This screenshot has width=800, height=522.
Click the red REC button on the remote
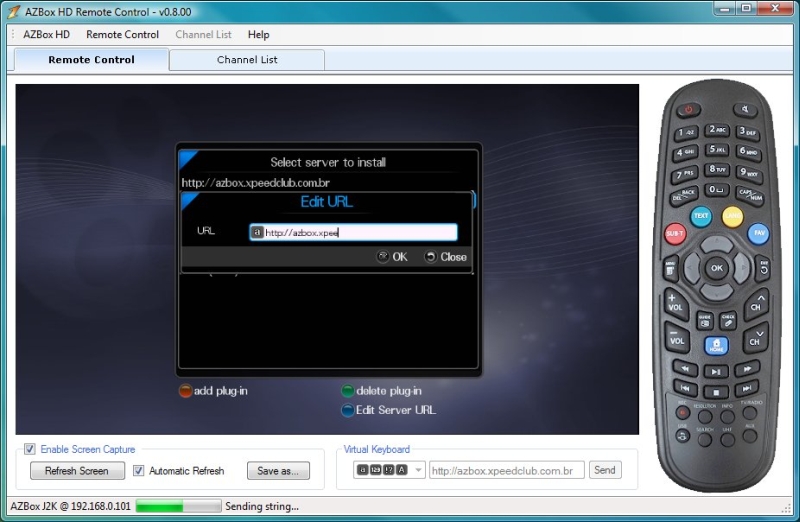click(x=683, y=412)
